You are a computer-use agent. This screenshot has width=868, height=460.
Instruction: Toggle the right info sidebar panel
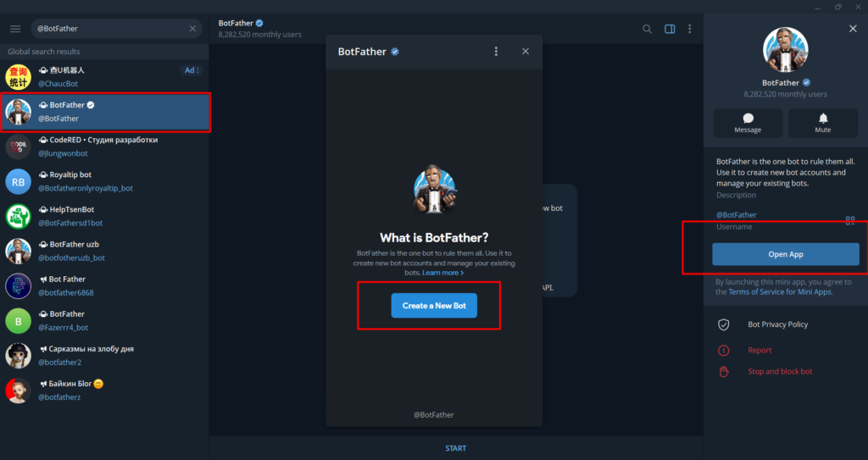[x=670, y=29]
